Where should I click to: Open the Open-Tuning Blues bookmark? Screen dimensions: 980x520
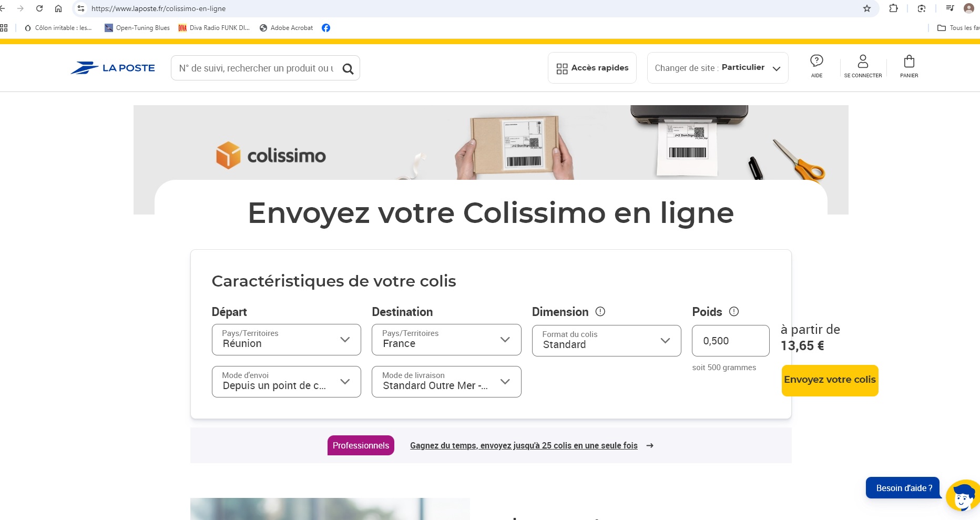coord(137,28)
